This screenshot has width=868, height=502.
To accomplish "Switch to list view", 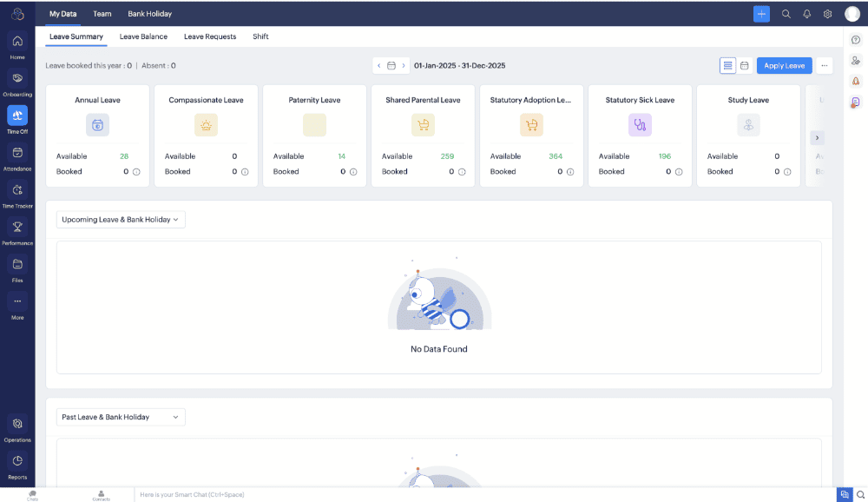I will click(727, 65).
